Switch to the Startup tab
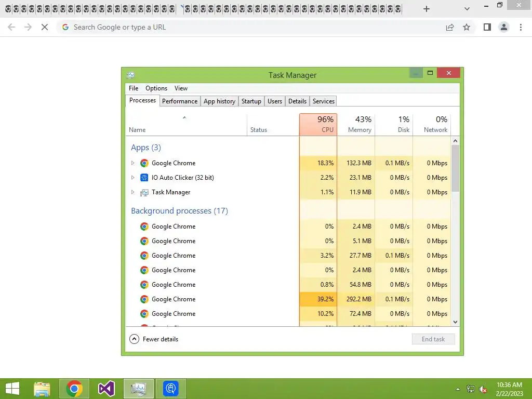532x399 pixels. pyautogui.click(x=251, y=101)
